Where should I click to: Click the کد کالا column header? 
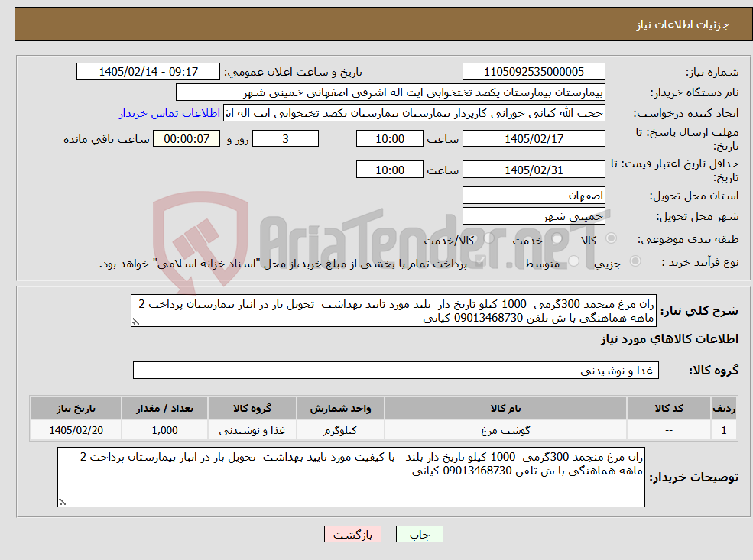(668, 409)
